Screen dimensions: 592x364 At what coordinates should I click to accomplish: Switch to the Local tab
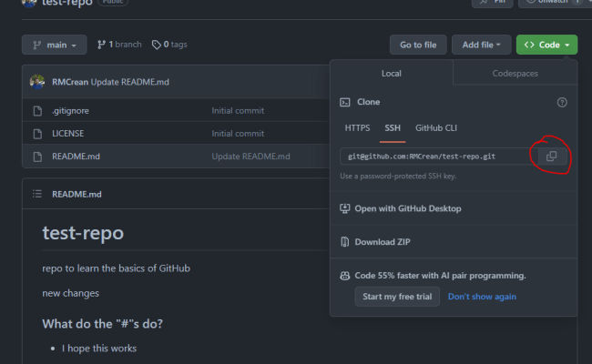(x=391, y=74)
